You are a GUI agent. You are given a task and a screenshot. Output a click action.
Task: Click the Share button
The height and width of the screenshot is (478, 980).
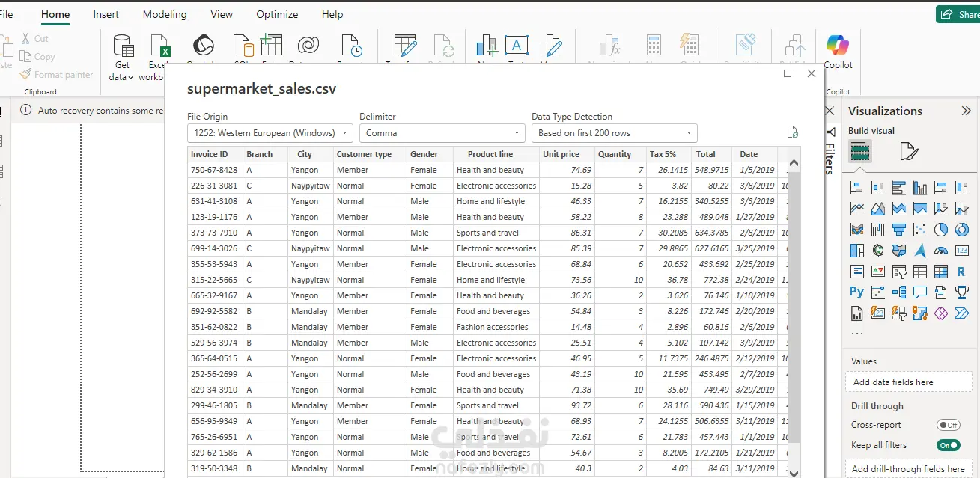coord(958,14)
